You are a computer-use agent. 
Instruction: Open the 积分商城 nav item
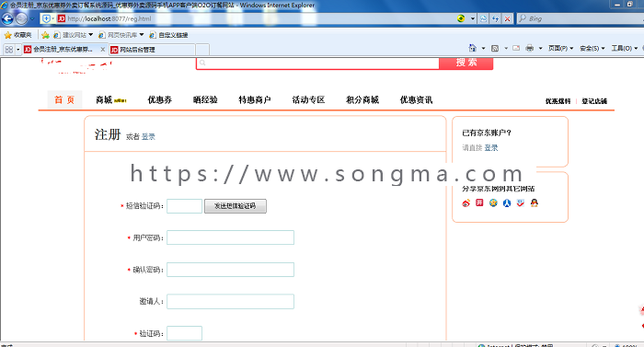362,99
